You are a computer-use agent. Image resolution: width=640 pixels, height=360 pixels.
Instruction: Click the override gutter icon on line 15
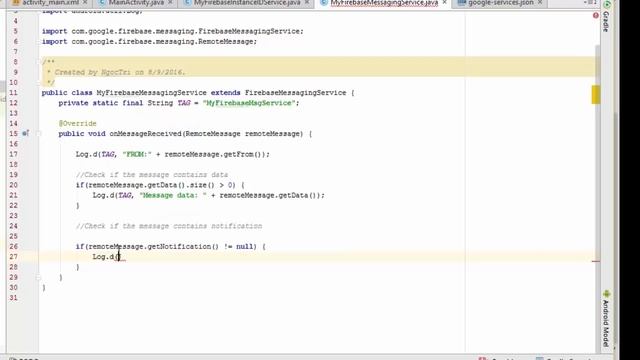[25, 133]
